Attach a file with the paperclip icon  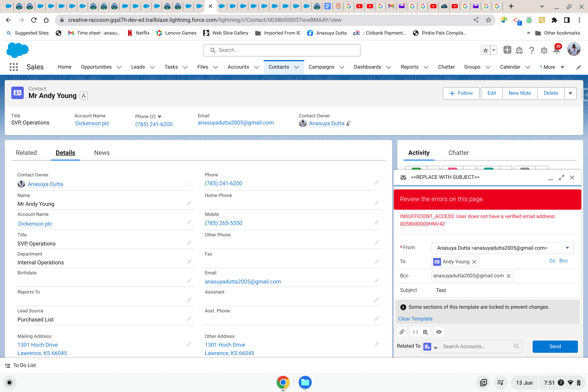coord(402,332)
